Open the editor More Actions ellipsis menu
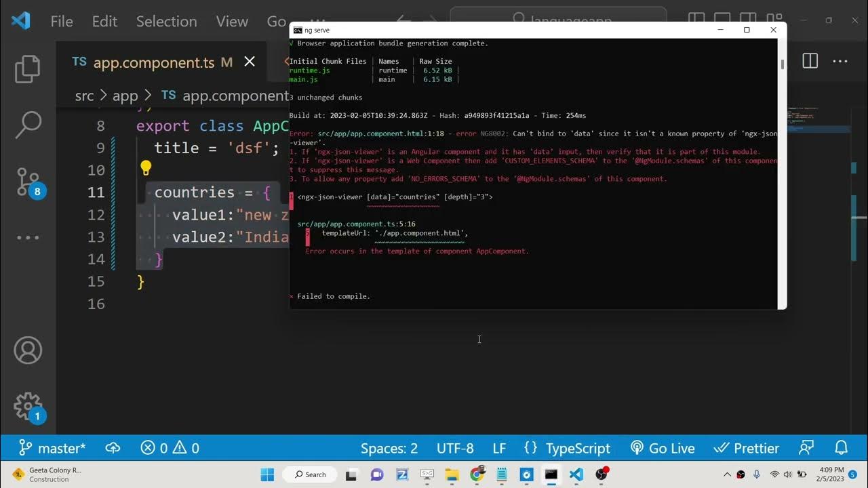 coord(840,62)
